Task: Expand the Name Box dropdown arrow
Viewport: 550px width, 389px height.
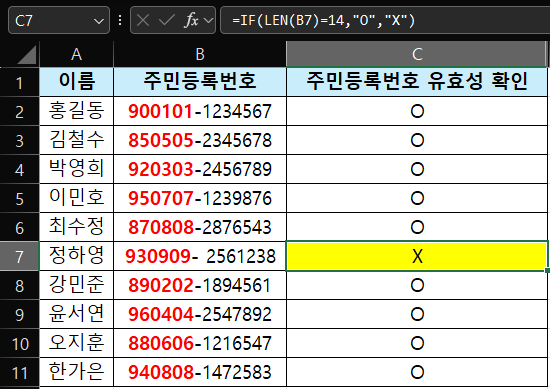Action: point(99,21)
